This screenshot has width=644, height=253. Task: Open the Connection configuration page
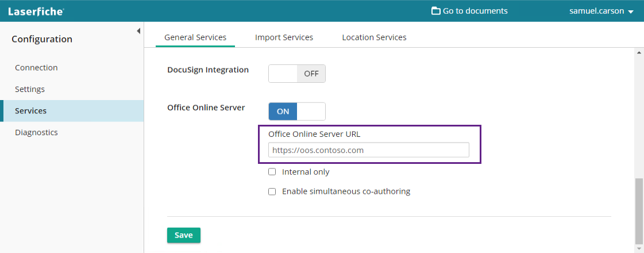(36, 67)
